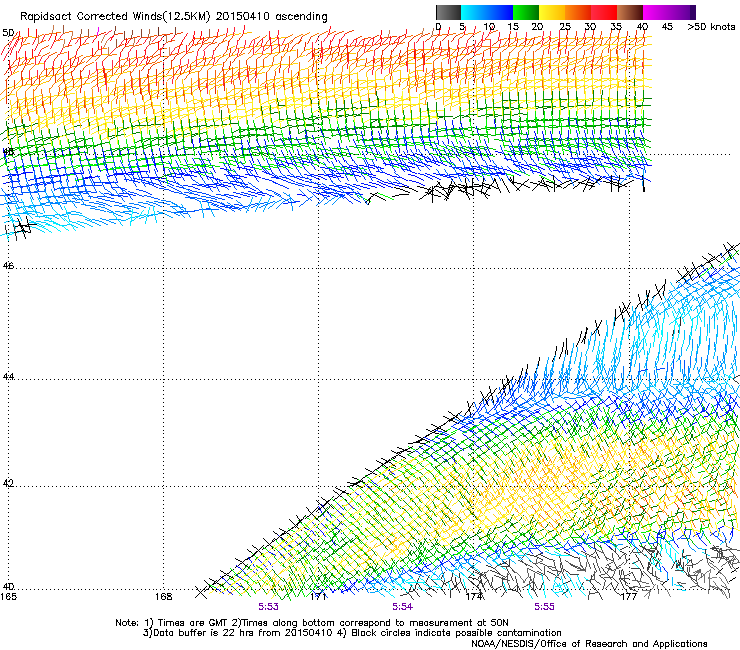The image size is (740, 650).
Task: Click the latitude label 42
Action: [x=8, y=483]
